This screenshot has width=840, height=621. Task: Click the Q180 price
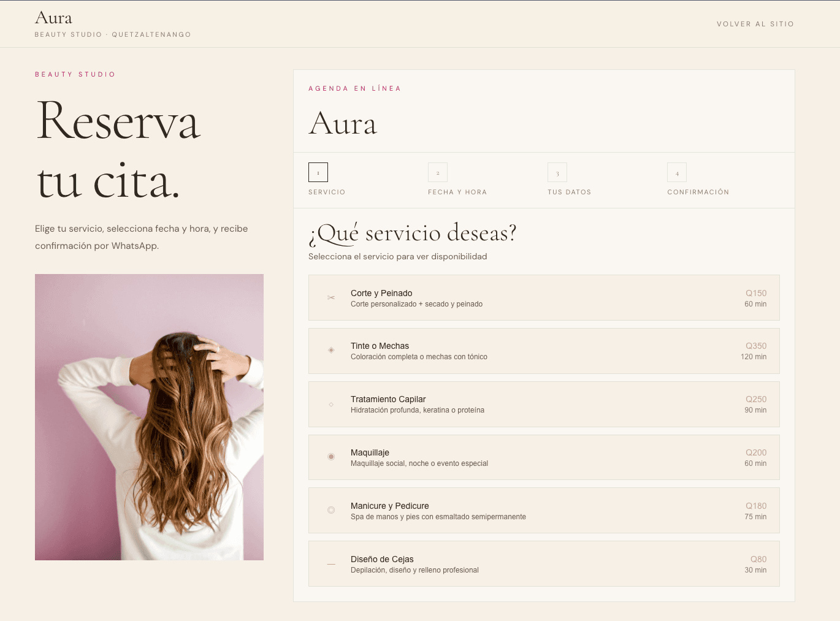point(756,506)
